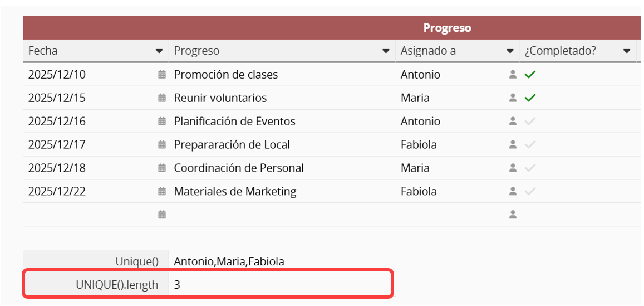Click person icon beside Antonio in first row
644x306 pixels.
[x=513, y=75]
